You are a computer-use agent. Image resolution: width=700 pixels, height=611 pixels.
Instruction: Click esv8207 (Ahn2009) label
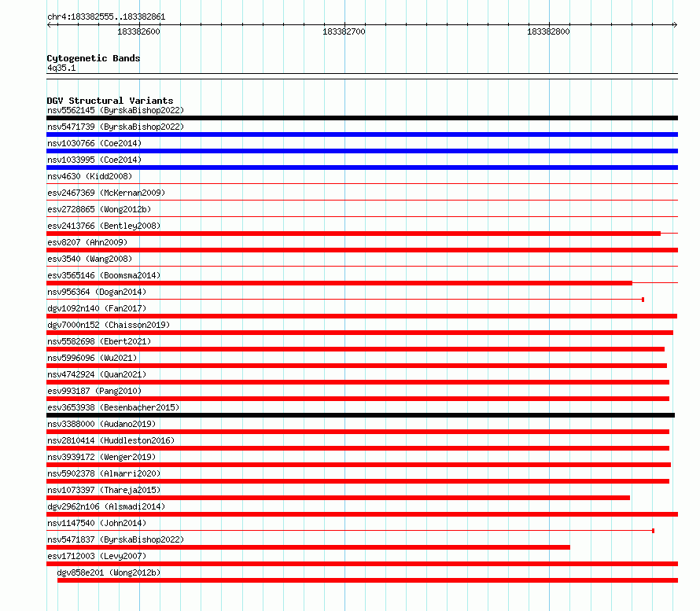[87, 242]
